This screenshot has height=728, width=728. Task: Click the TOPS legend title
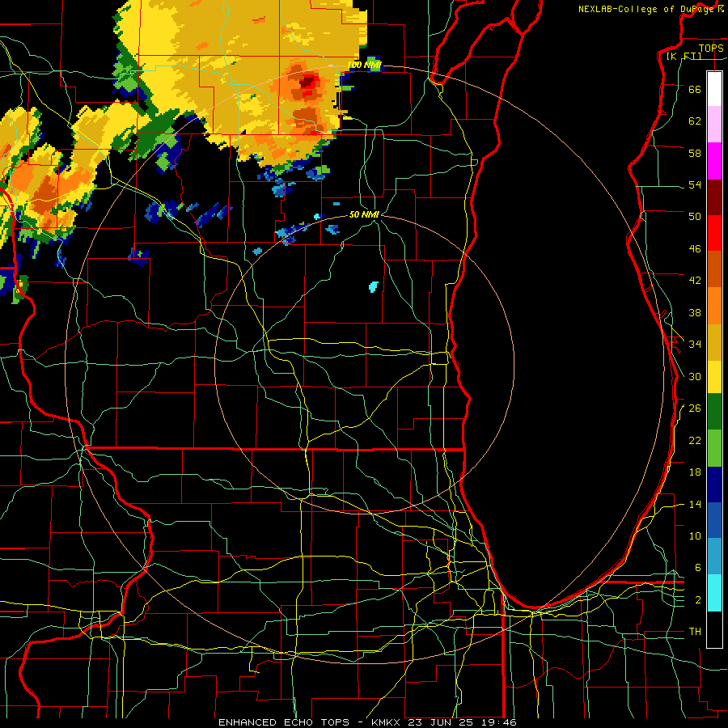(x=711, y=48)
